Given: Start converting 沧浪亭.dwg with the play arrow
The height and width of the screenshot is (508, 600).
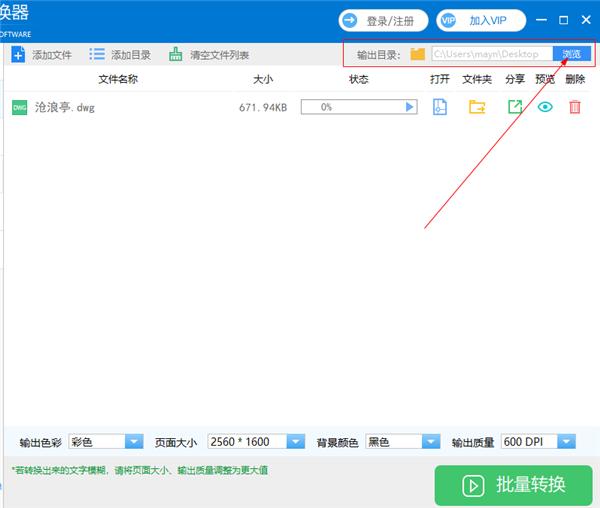Looking at the screenshot, I should [x=409, y=107].
